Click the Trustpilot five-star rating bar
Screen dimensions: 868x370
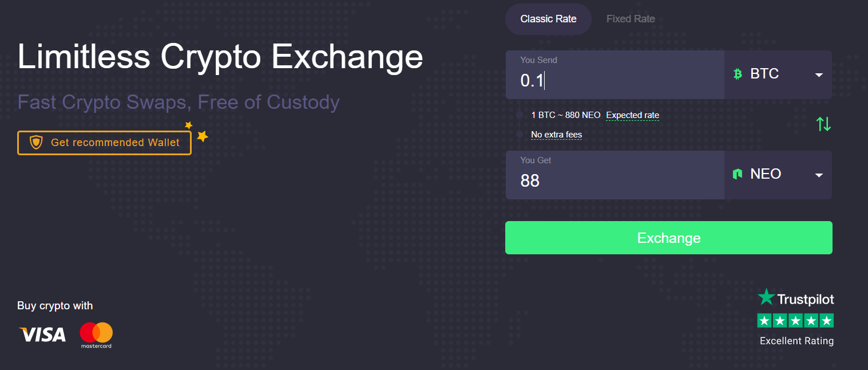795,321
